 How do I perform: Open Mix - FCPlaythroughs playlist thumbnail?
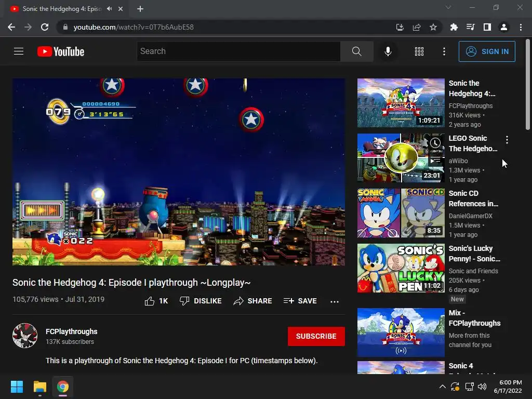[x=401, y=332]
